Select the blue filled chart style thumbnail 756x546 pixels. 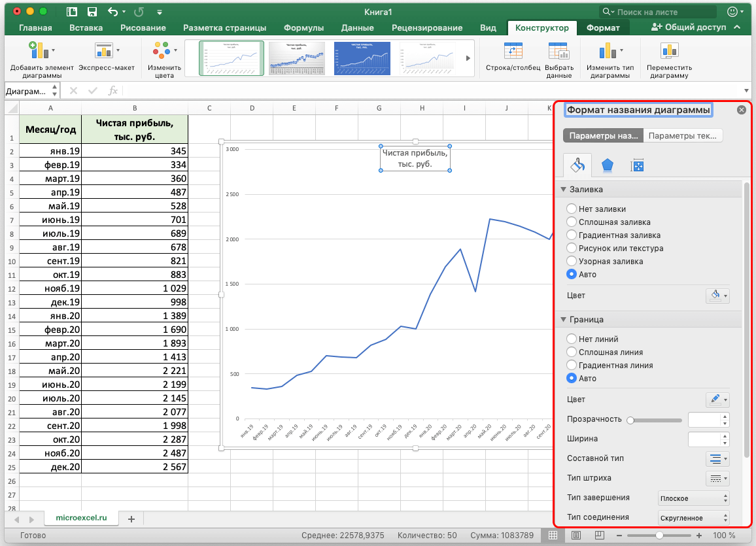tap(362, 58)
